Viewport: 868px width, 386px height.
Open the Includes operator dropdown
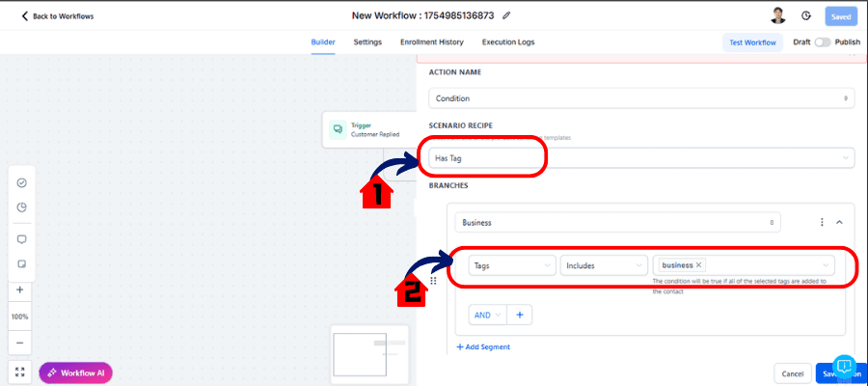tap(604, 265)
